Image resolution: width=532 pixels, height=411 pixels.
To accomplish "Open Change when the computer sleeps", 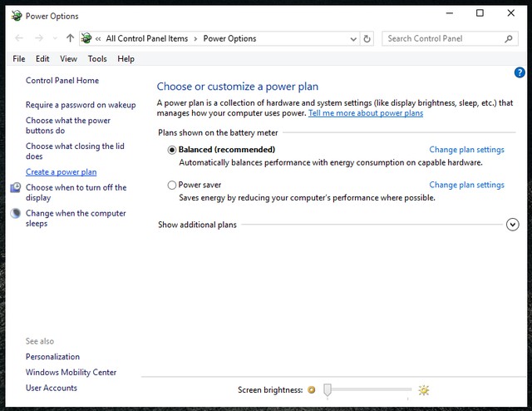I will 76,219.
